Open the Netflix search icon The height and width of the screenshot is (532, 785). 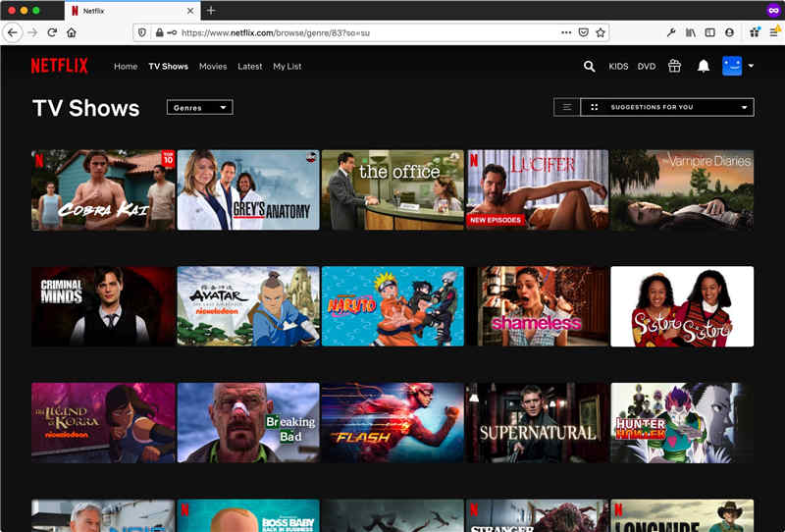(590, 66)
